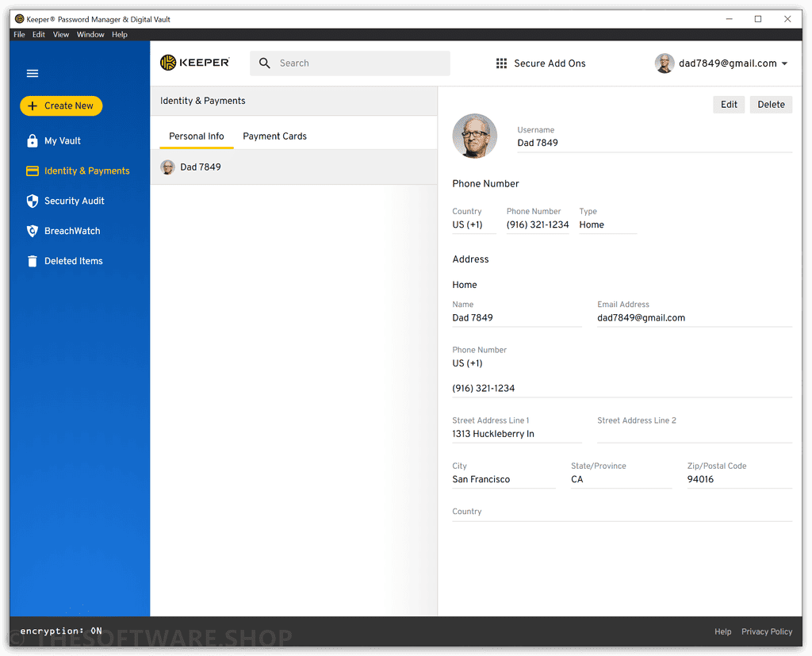This screenshot has height=656, width=812.
Task: Click the Identity & Payments panel heading
Action: click(x=202, y=101)
